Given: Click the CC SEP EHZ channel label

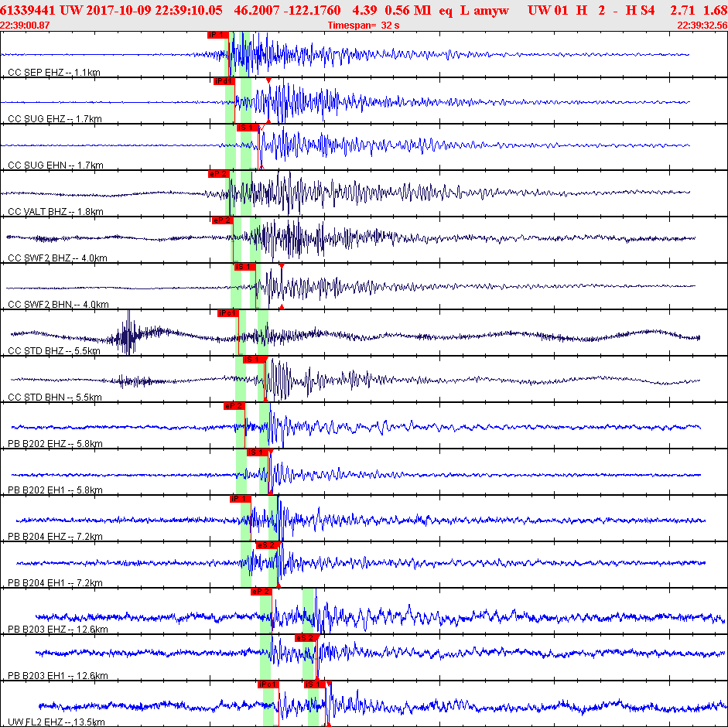Looking at the screenshot, I should click(x=54, y=73).
